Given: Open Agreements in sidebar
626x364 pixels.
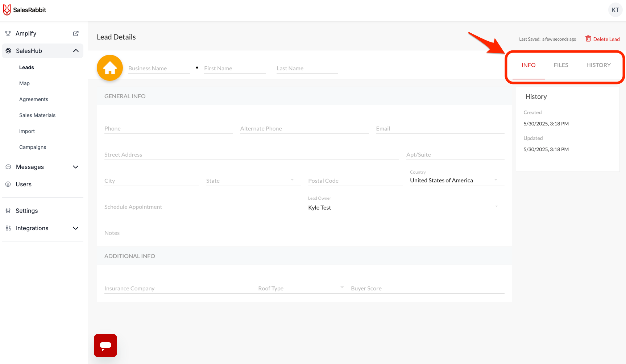Looking at the screenshot, I should pyautogui.click(x=34, y=99).
